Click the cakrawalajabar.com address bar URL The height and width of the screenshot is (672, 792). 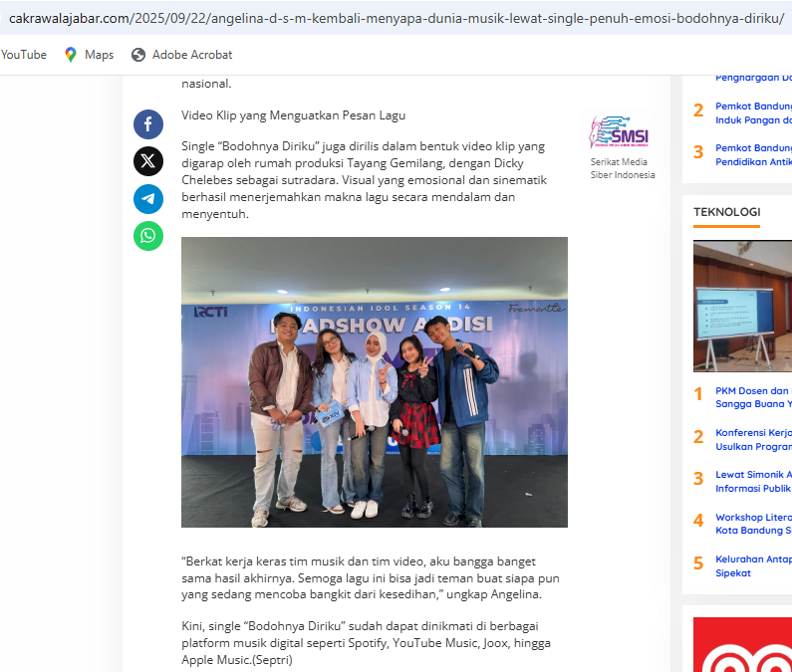(396, 18)
